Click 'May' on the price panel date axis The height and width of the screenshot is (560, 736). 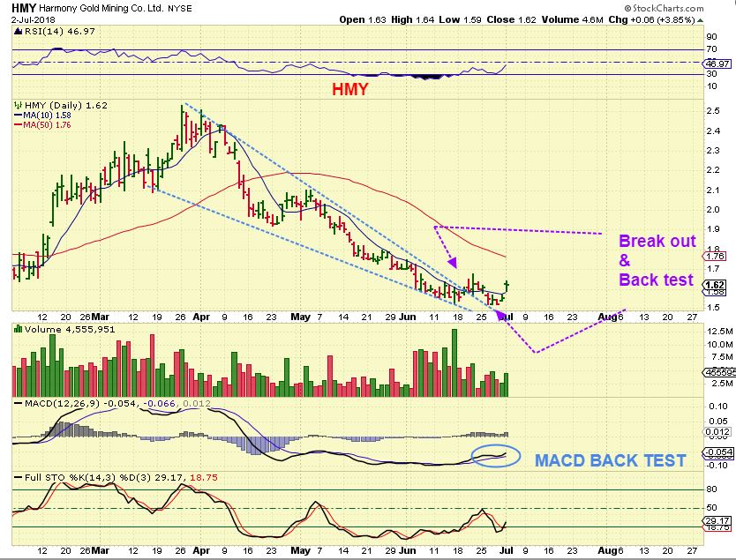click(x=300, y=317)
